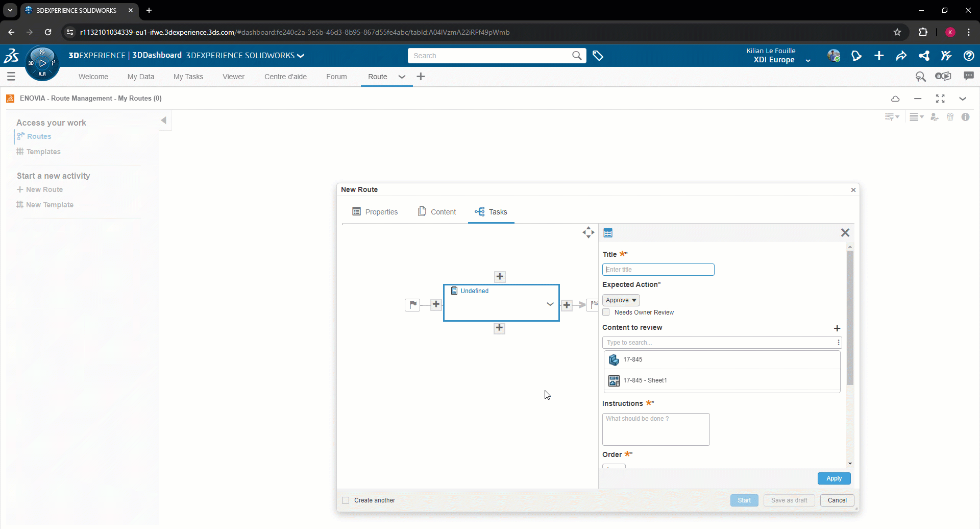This screenshot has height=529, width=980.
Task: Click the tag icon beside search bar
Action: (598, 56)
